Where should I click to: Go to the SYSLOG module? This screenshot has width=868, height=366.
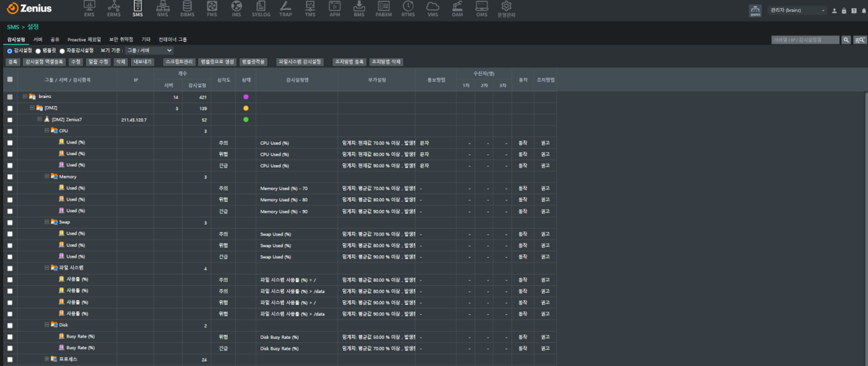pos(261,9)
